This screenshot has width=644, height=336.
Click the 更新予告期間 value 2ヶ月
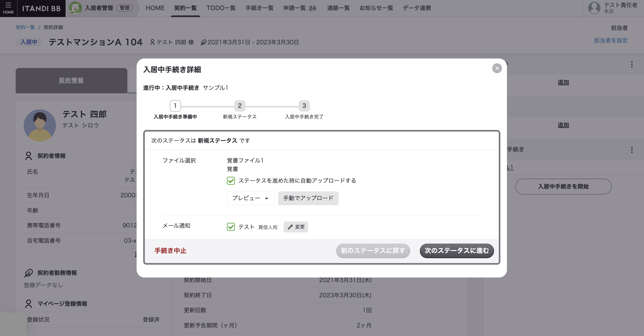[x=364, y=325]
